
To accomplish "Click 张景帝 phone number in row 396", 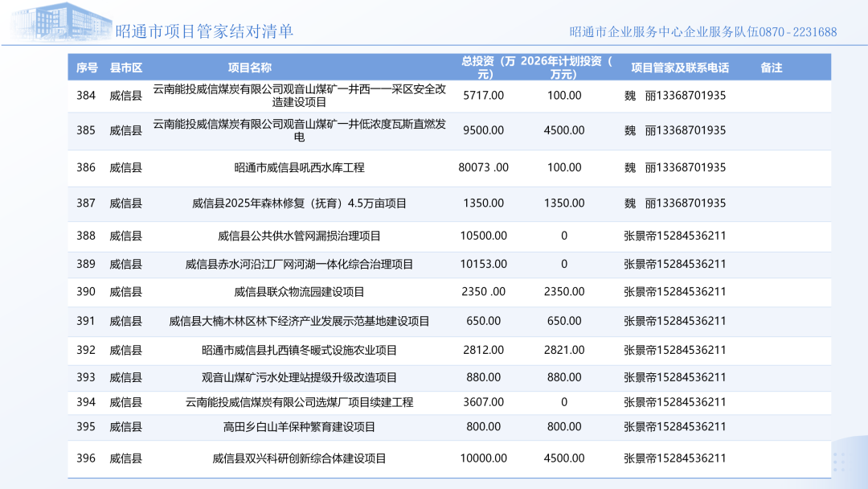I will pyautogui.click(x=675, y=458).
